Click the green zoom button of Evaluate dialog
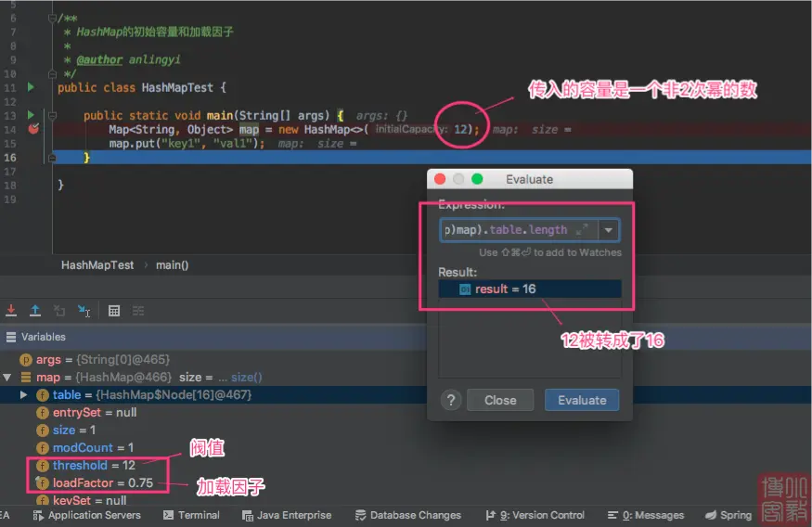The width and height of the screenshot is (812, 527). tap(477, 179)
